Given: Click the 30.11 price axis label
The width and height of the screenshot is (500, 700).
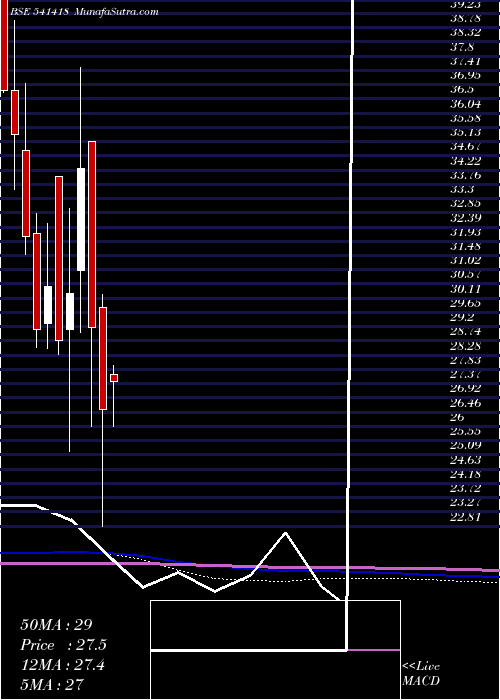Looking at the screenshot, I should point(466,289).
